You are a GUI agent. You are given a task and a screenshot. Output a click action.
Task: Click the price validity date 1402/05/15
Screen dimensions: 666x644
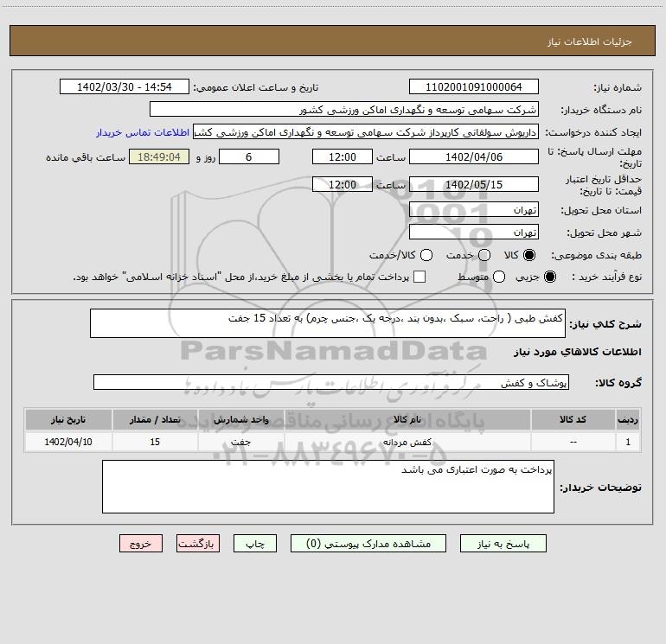point(474,184)
